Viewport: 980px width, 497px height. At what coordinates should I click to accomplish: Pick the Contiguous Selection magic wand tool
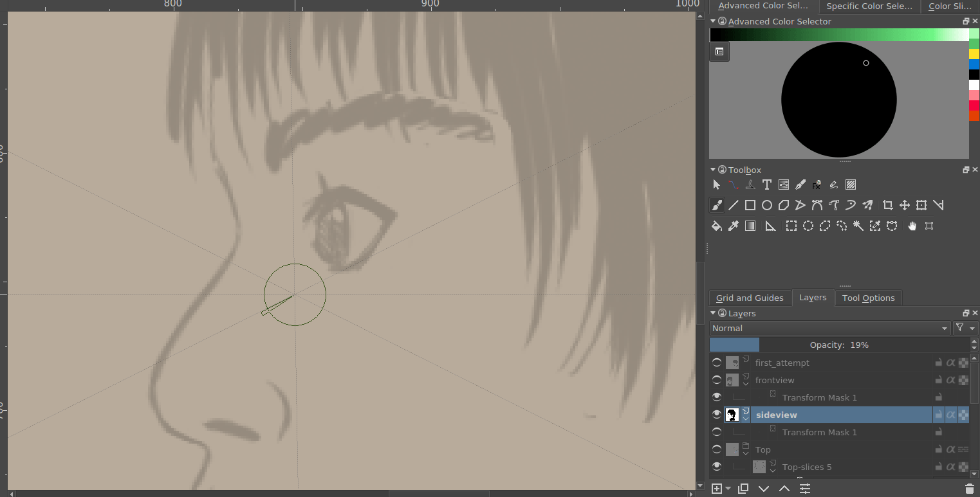click(x=858, y=226)
